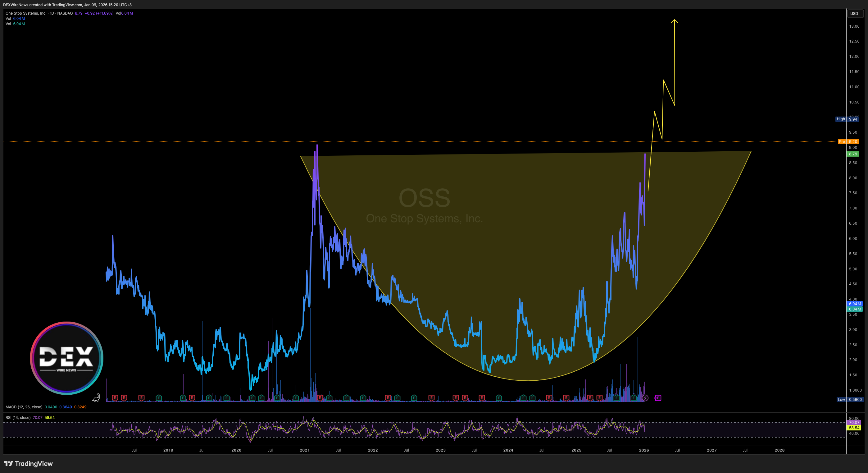The height and width of the screenshot is (473, 868).
Task: Click the purple 70.07 RSI value label
Action: point(854,422)
